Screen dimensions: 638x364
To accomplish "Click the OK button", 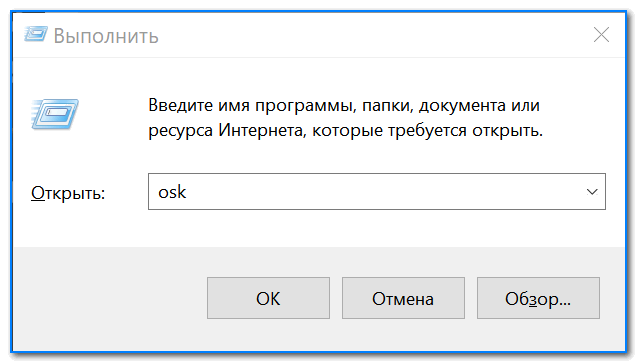I will tap(268, 298).
